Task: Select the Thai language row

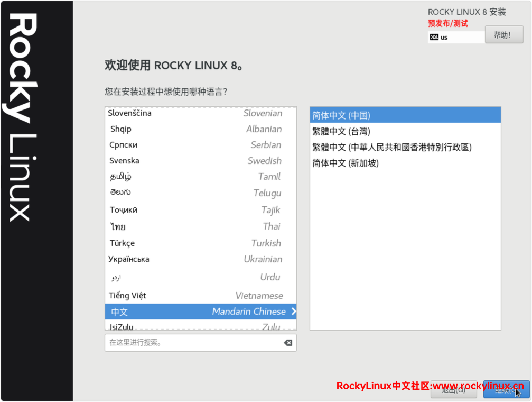Action: pyautogui.click(x=200, y=226)
